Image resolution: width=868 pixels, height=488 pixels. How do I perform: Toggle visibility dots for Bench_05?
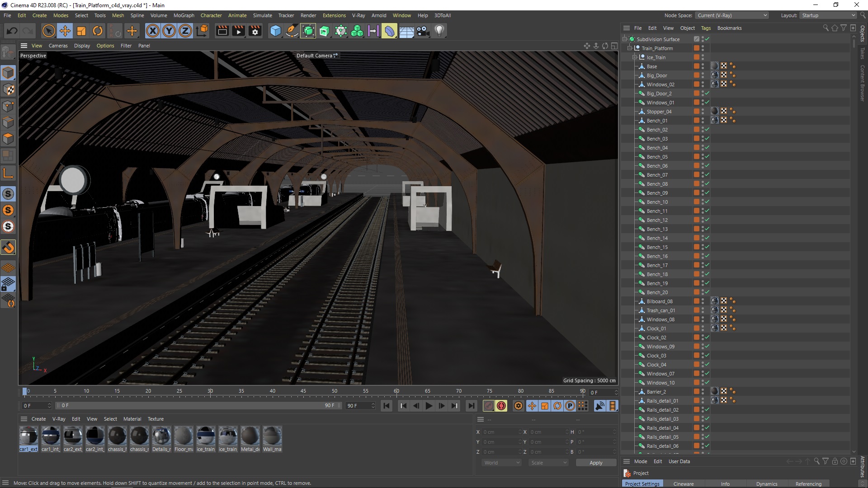[703, 157]
